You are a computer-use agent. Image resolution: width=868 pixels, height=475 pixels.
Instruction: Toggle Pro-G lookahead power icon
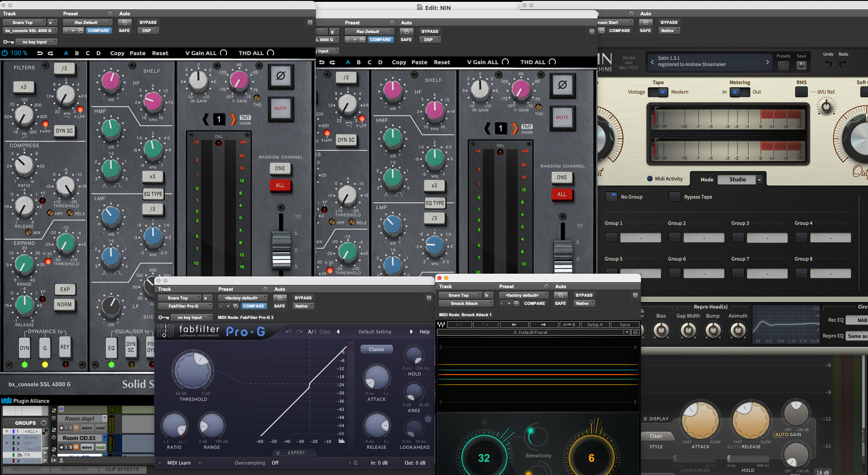pos(428,419)
